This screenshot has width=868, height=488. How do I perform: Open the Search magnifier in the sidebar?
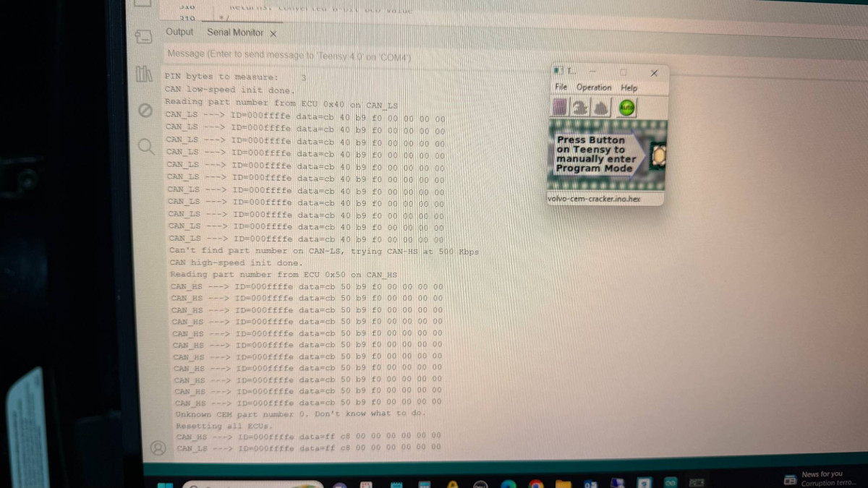[145, 147]
